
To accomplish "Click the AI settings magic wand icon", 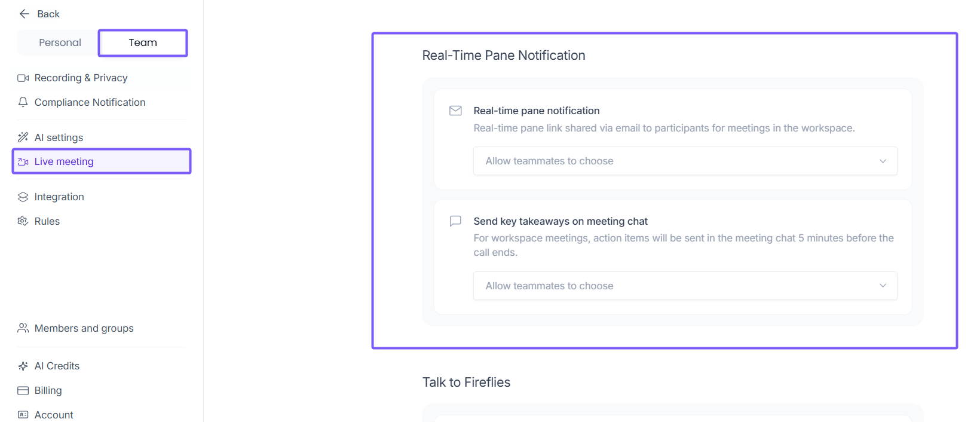I will [23, 137].
